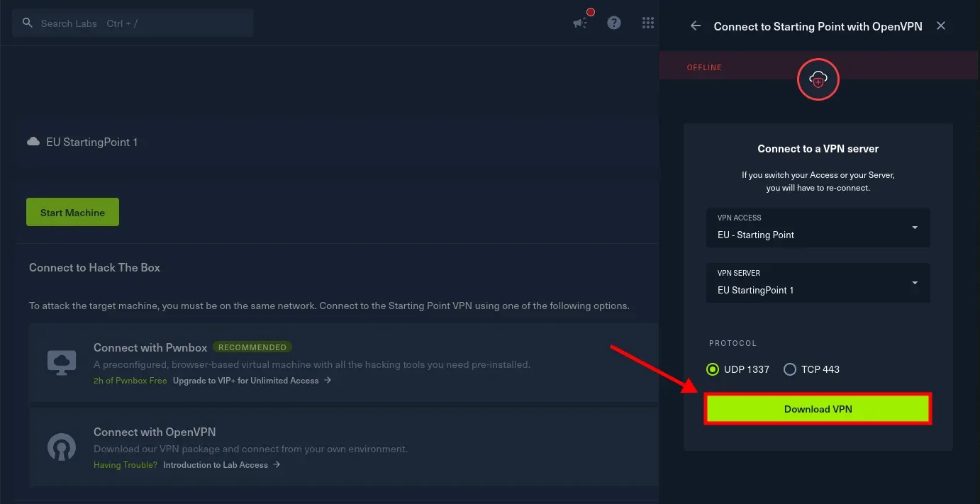Open the VPN Access dropdown
Image resolution: width=980 pixels, height=504 pixels.
pyautogui.click(x=818, y=228)
